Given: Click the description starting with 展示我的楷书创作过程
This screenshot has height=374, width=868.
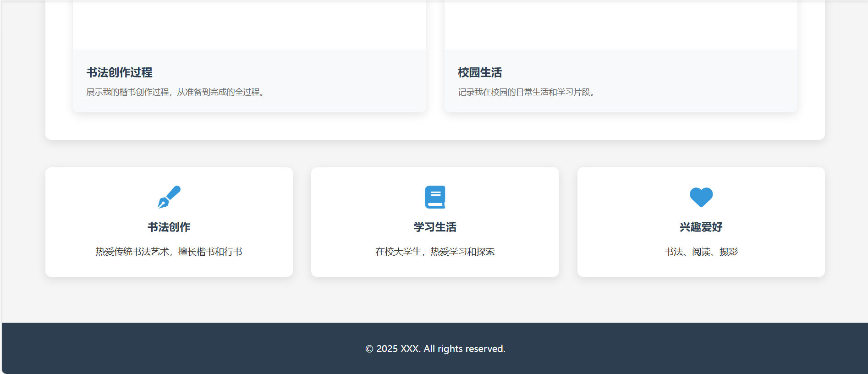Looking at the screenshot, I should coord(175,92).
